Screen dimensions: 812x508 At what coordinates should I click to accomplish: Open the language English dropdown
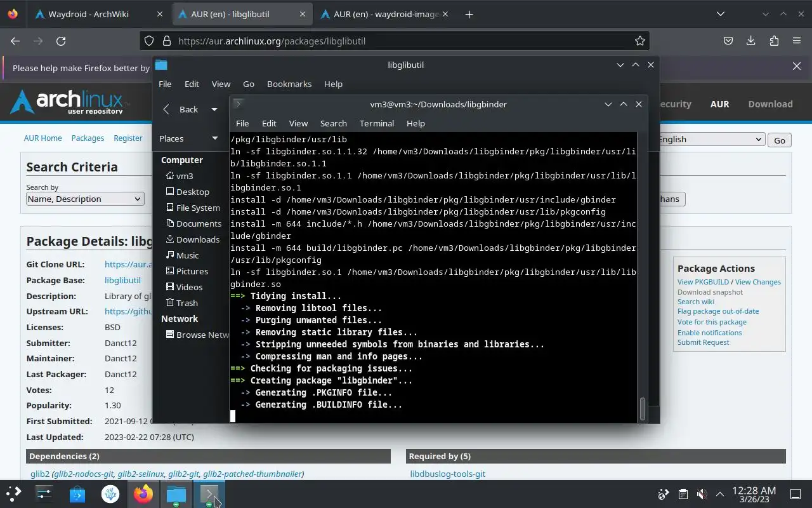click(710, 139)
